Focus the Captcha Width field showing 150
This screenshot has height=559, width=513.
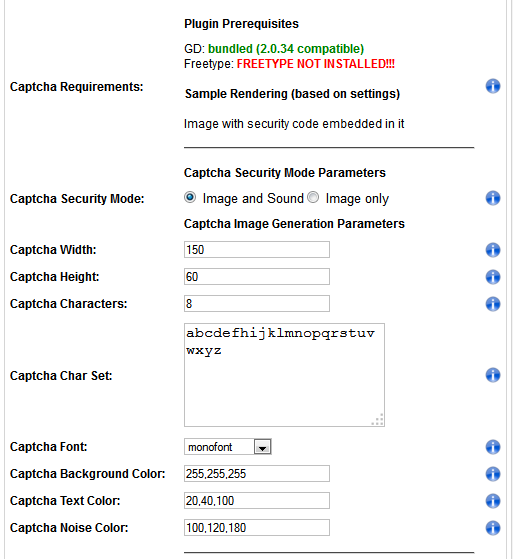click(x=257, y=250)
